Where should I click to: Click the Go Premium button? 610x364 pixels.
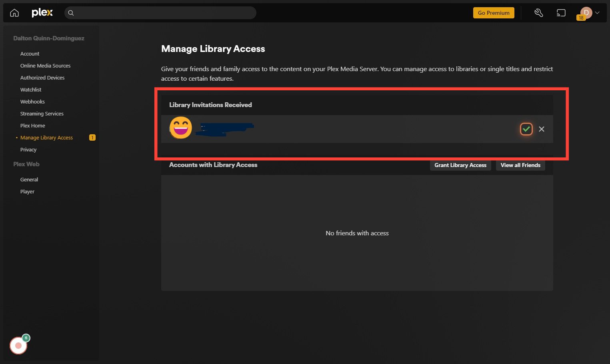point(494,13)
